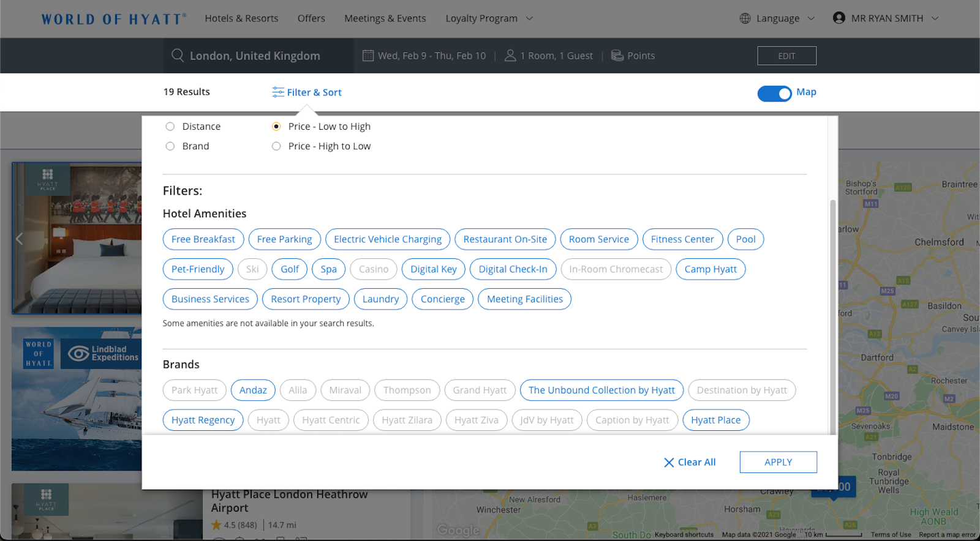The height and width of the screenshot is (541, 980).
Task: Click the EDIT search button
Action: pyautogui.click(x=787, y=56)
